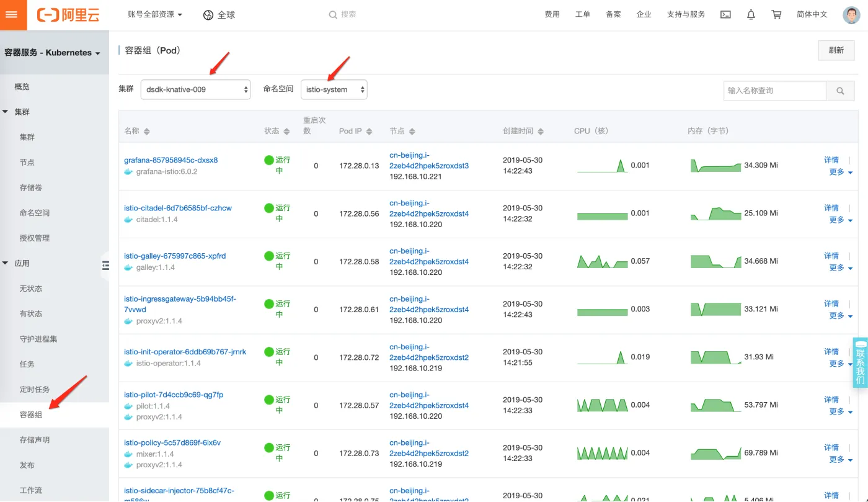Click the docker icon beside citadel:1.1.4
The image size is (868, 502).
(128, 220)
